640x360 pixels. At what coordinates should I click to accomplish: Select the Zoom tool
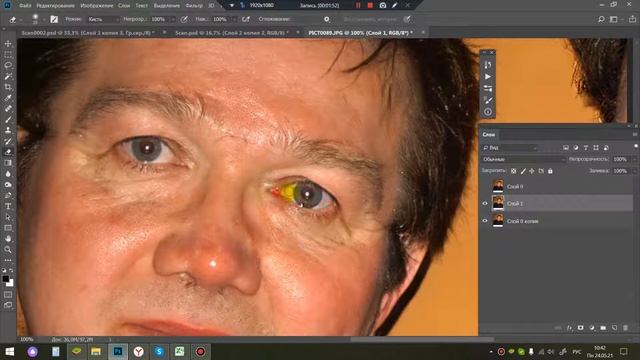pyautogui.click(x=8, y=249)
